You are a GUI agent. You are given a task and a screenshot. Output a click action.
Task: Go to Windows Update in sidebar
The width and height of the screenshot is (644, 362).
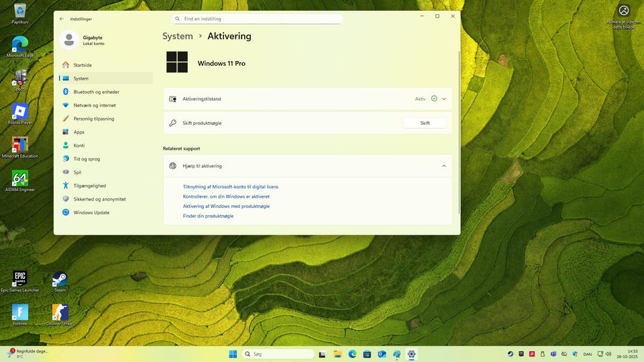click(x=91, y=213)
